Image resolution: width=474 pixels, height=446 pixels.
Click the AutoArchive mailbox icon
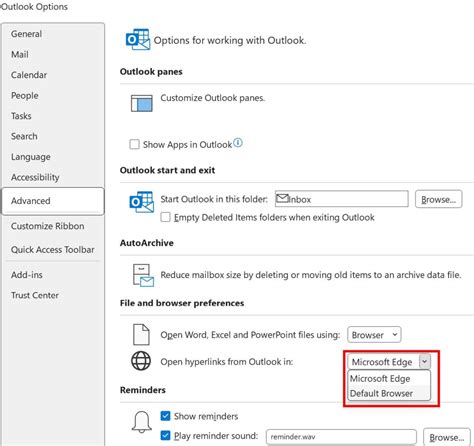pos(143,275)
